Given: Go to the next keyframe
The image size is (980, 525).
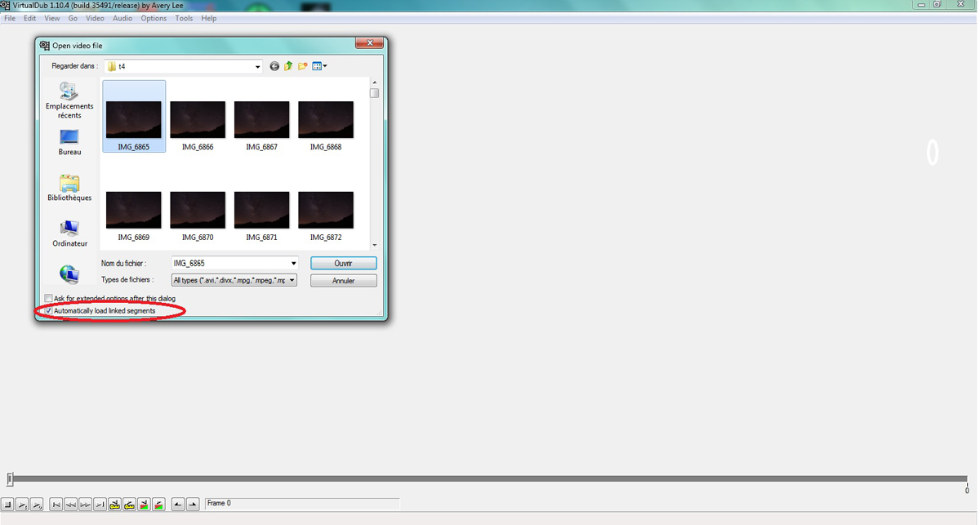Looking at the screenshot, I should 129,505.
